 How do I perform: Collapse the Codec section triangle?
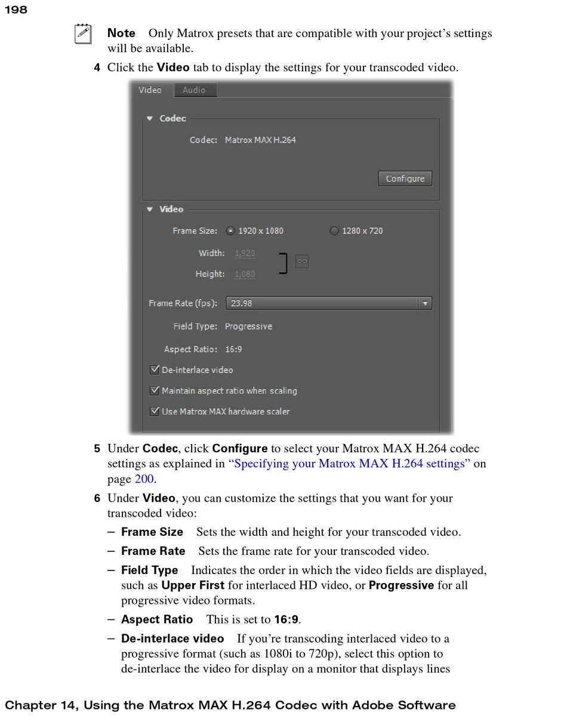(x=150, y=119)
